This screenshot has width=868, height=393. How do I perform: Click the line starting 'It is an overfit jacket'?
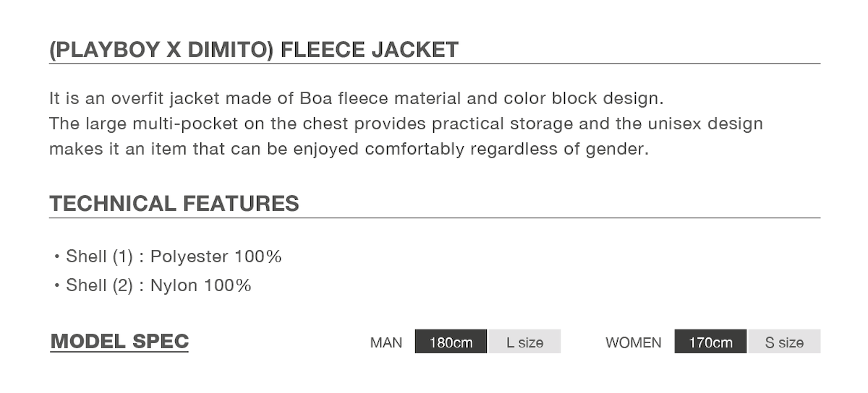coord(356,98)
